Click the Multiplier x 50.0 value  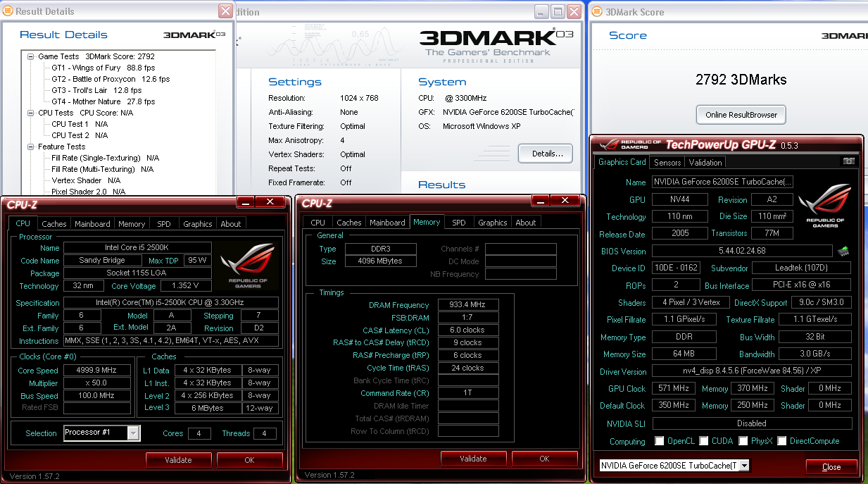pos(96,383)
